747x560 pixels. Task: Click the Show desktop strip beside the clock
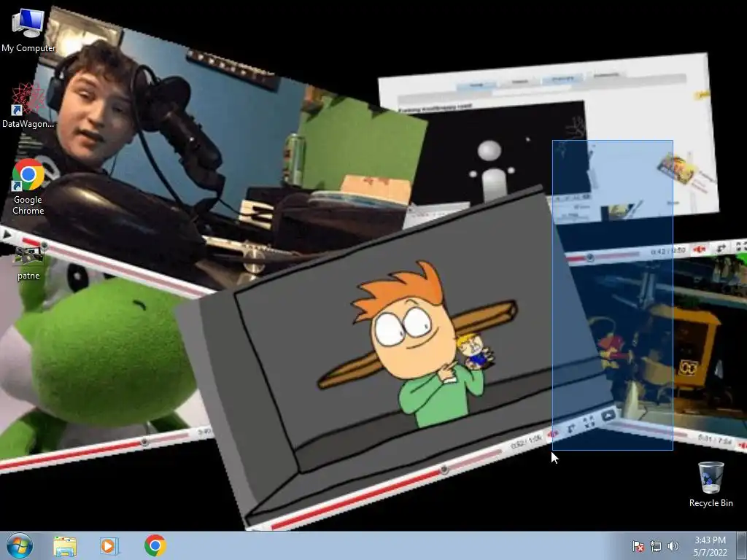click(741, 545)
